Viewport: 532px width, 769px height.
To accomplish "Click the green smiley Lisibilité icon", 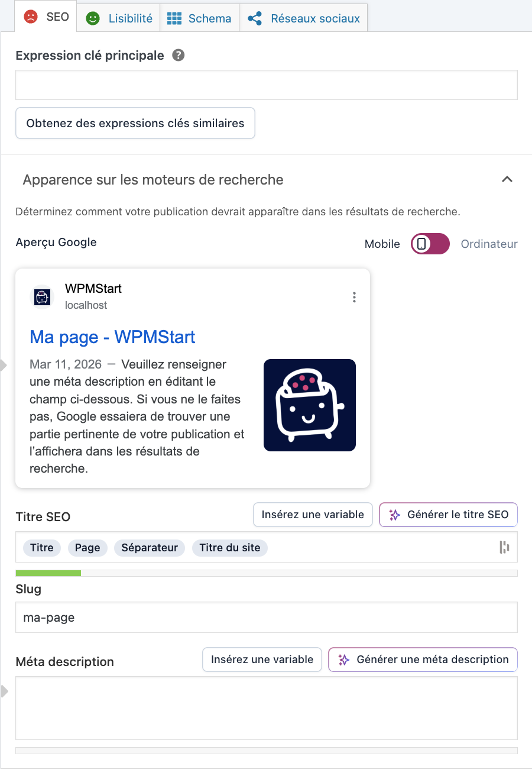I will (x=93, y=18).
